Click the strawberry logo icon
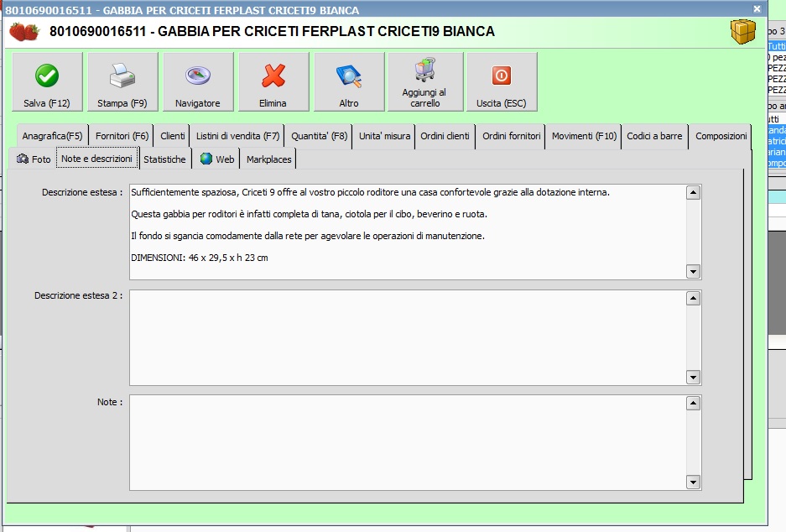 click(24, 32)
